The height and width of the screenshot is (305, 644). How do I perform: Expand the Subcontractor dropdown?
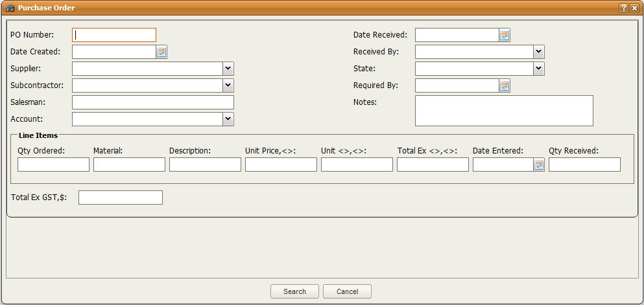pos(228,86)
